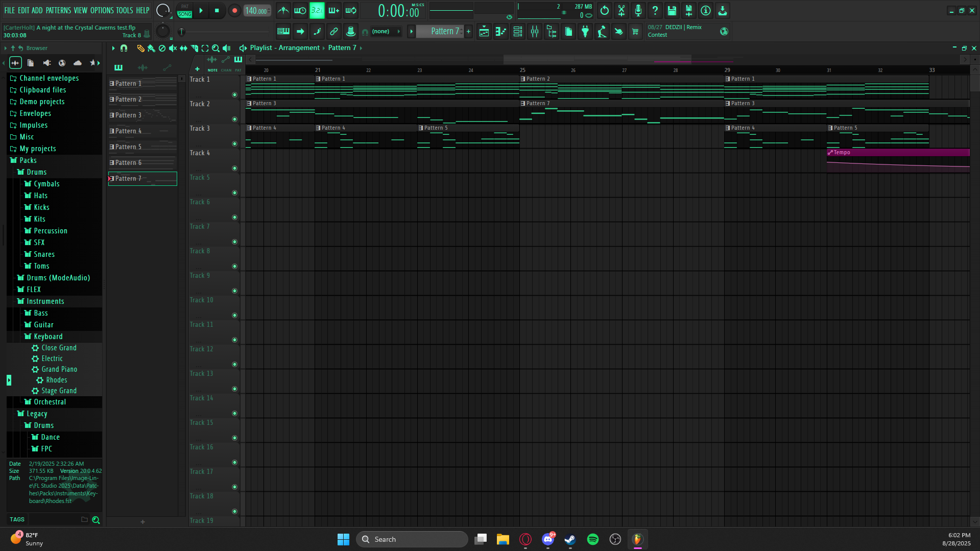The image size is (980, 551).
Task: Save the project with the floppy icon
Action: (x=672, y=10)
